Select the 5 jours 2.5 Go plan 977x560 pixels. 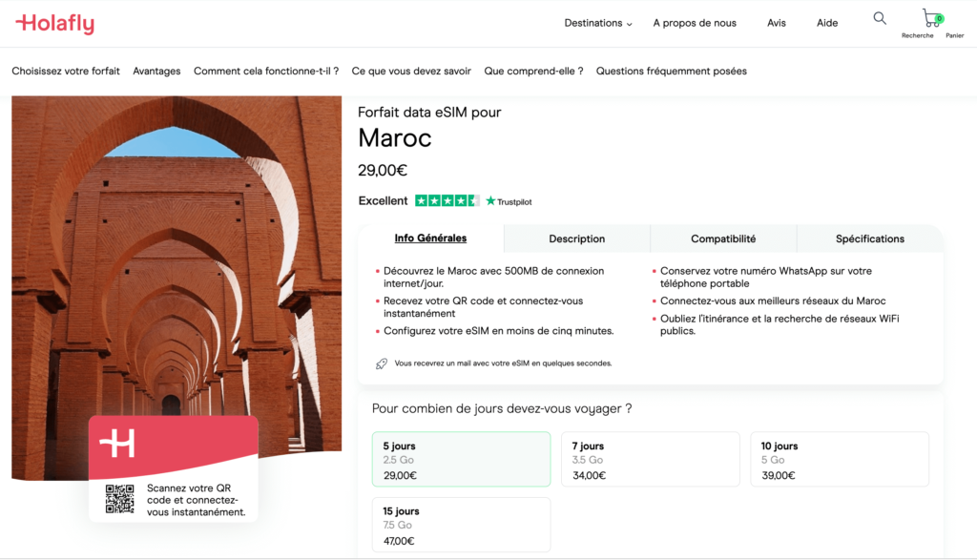pos(461,459)
